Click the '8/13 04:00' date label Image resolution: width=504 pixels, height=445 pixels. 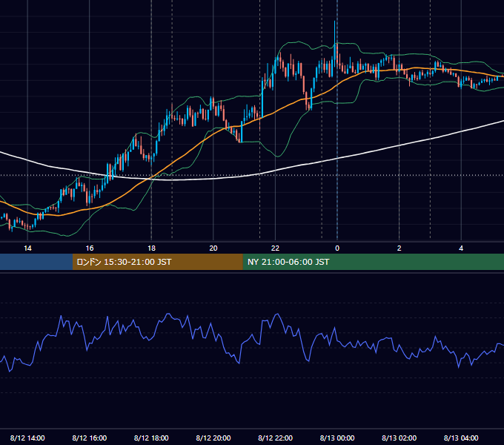[461, 438]
